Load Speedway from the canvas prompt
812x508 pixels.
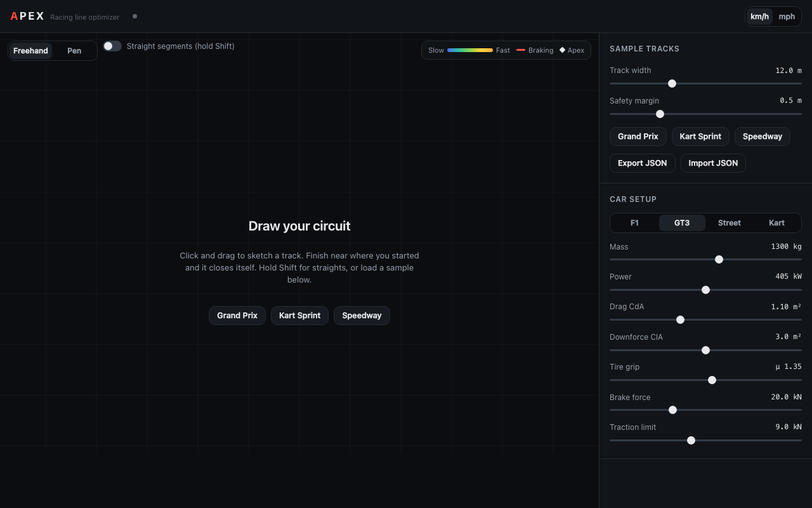pos(362,316)
